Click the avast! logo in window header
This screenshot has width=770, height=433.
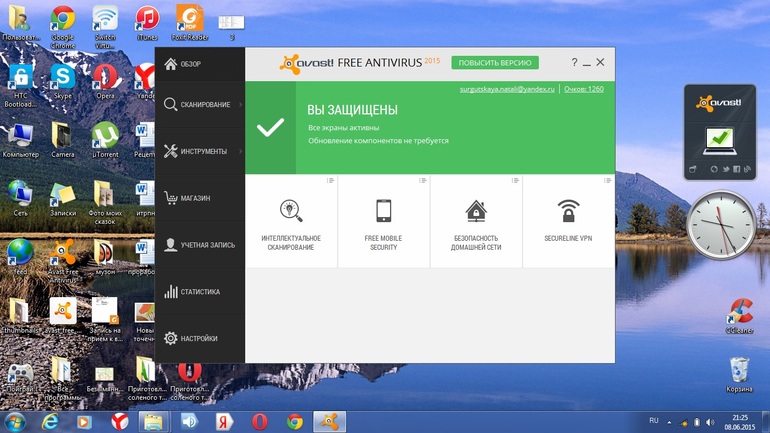(307, 64)
